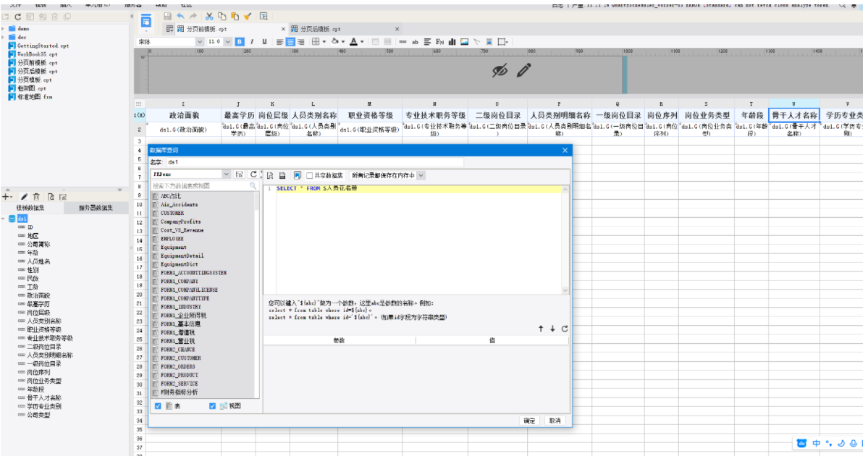Viewport: 868px width, 464px height.
Task: Click the 确定 button in the query dialog
Action: 529,421
